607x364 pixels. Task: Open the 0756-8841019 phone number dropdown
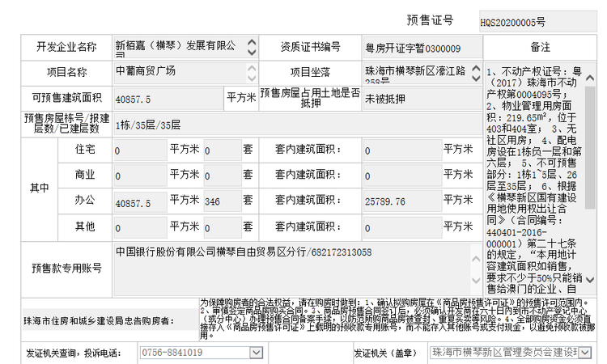click(256, 353)
